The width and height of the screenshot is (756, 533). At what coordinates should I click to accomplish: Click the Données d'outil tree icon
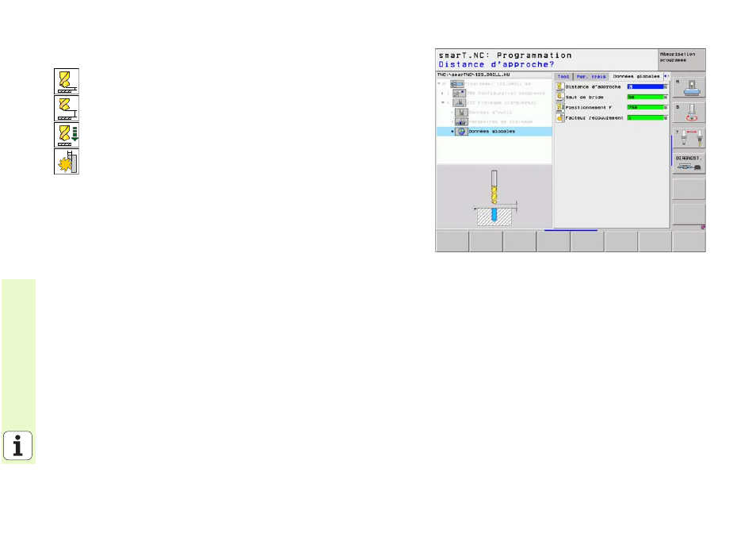coord(461,113)
